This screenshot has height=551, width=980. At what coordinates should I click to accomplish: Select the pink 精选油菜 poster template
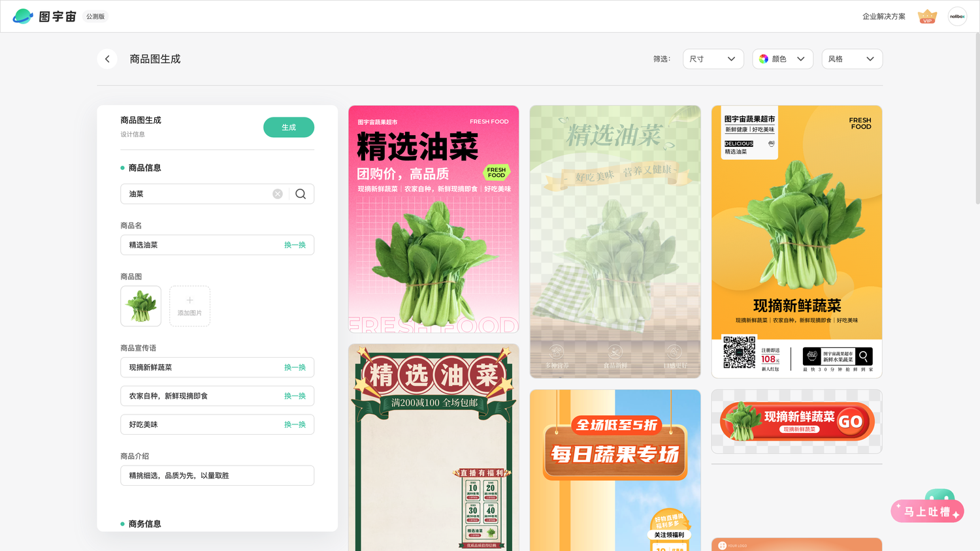[434, 219]
